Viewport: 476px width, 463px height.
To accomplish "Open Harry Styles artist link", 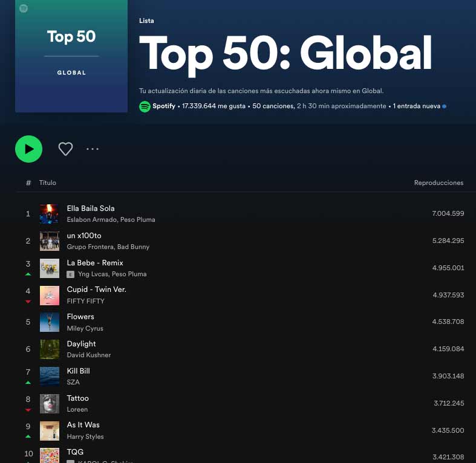I will tap(85, 436).
